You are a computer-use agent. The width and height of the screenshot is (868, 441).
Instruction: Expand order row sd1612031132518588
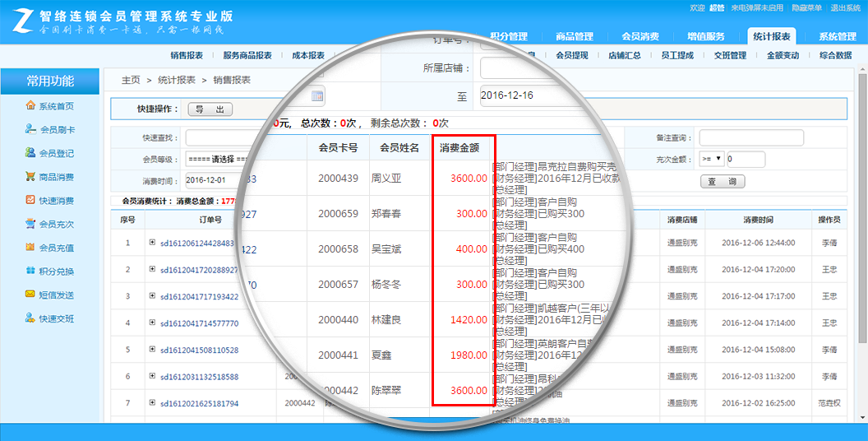coord(152,376)
